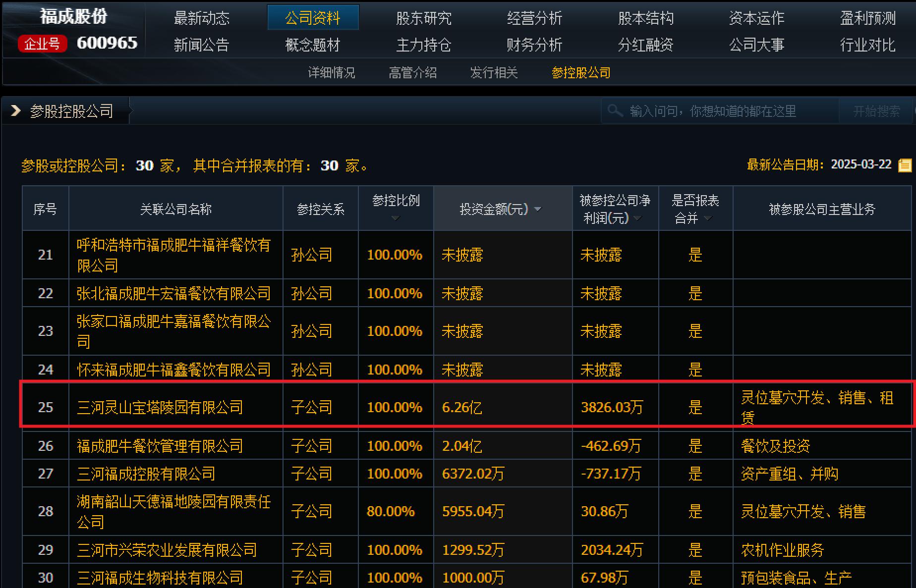Click investment amount 6372.02万
916x588 pixels.
click(x=473, y=474)
